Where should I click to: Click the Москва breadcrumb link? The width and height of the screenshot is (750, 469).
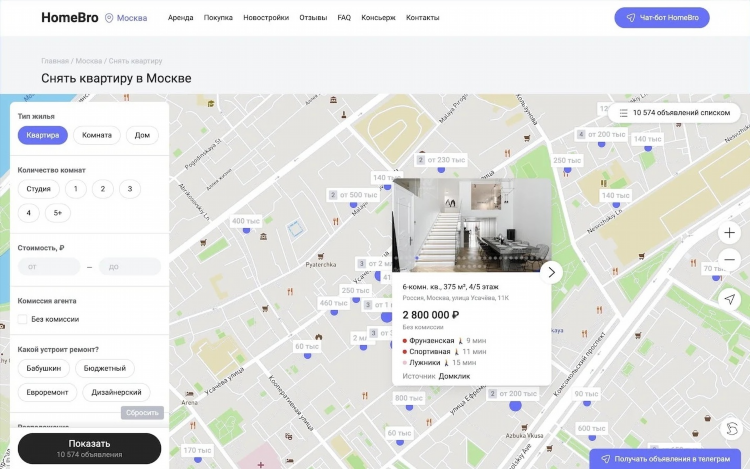pos(88,61)
